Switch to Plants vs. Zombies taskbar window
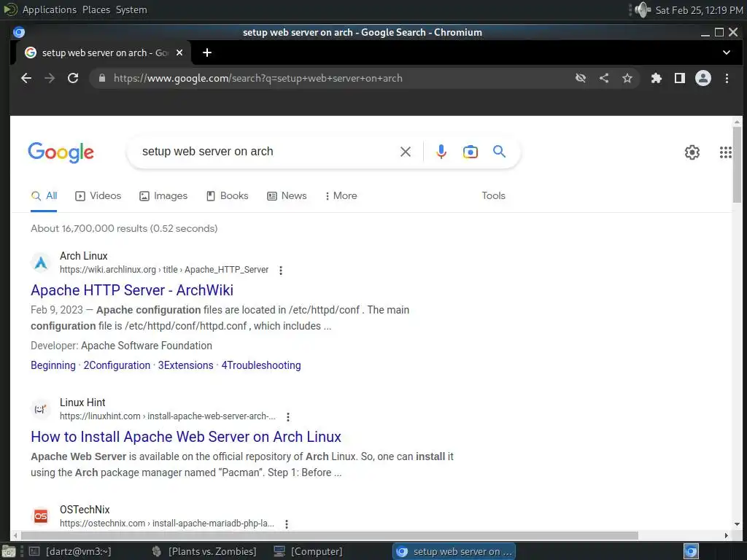747x560 pixels. click(x=204, y=551)
